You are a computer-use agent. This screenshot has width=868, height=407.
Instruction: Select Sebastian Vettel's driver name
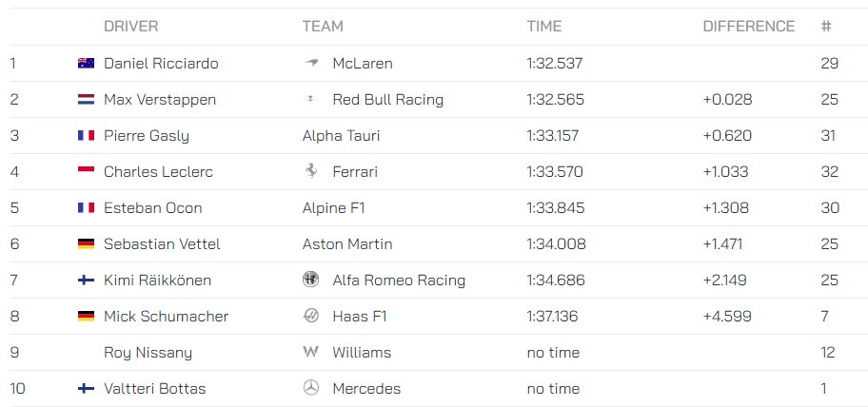pos(162,243)
